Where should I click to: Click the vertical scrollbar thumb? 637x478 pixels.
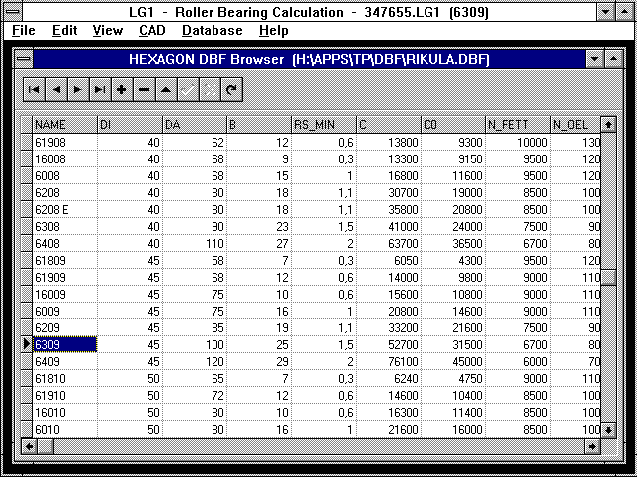[607, 277]
